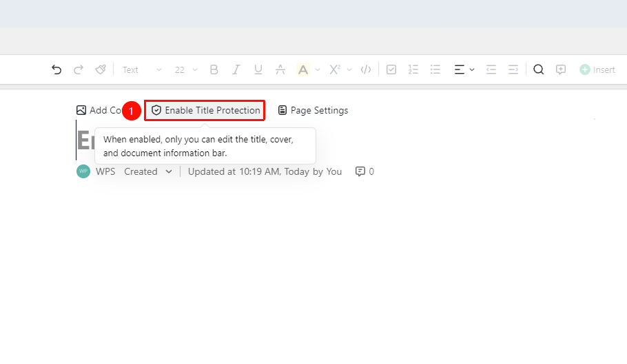This screenshot has height=364, width=627.
Task: Click the font highlight color A icon
Action: [303, 70]
